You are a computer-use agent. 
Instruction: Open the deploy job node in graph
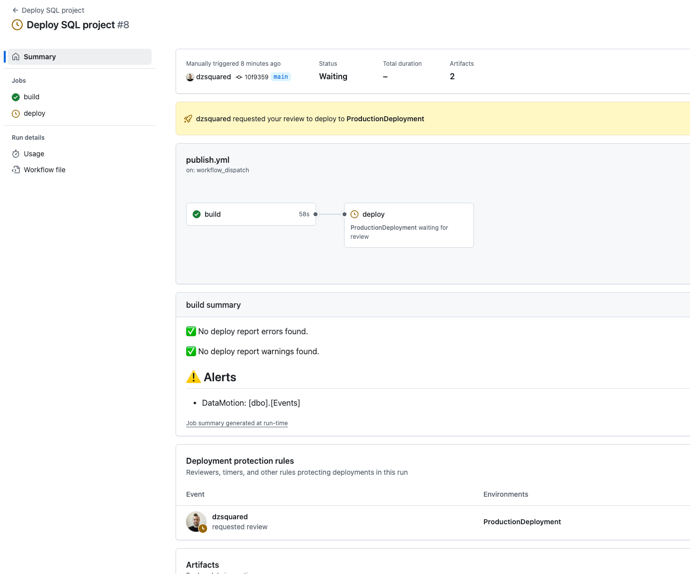tap(409, 225)
